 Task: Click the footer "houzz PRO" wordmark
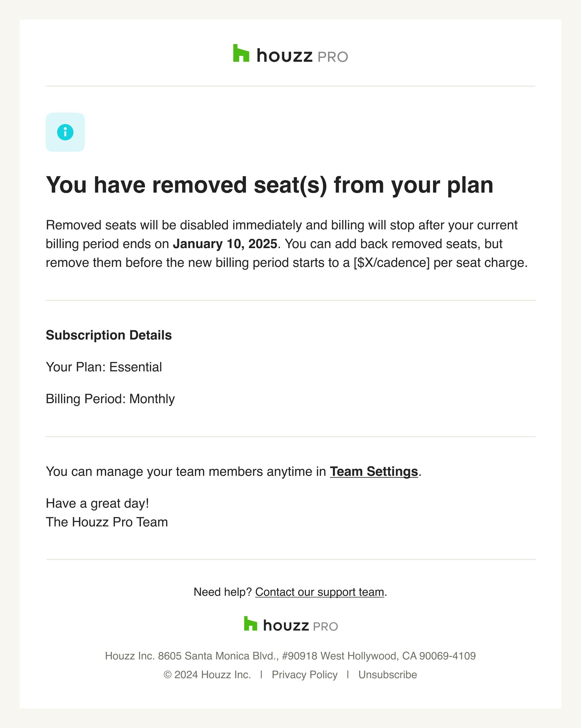coord(301,626)
